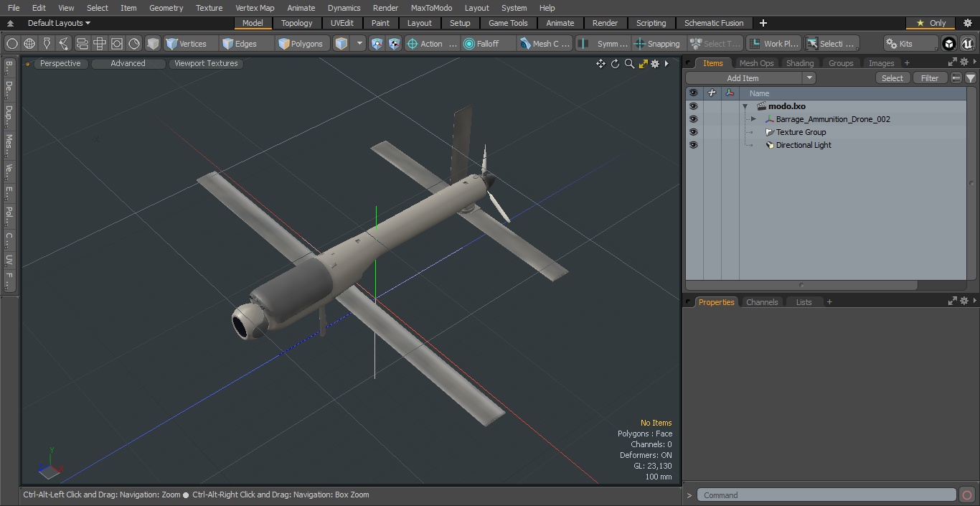The image size is (980, 506).
Task: Open Properties panel gear settings
Action: point(964,301)
